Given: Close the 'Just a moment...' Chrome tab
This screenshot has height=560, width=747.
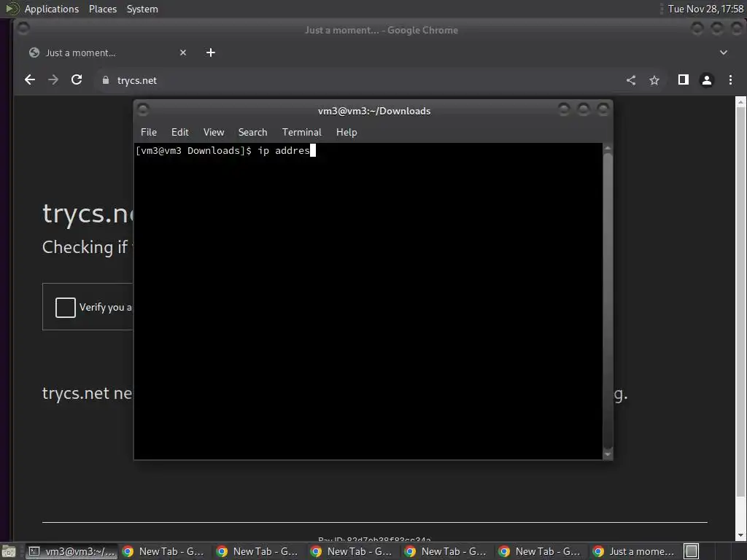Looking at the screenshot, I should 183,52.
